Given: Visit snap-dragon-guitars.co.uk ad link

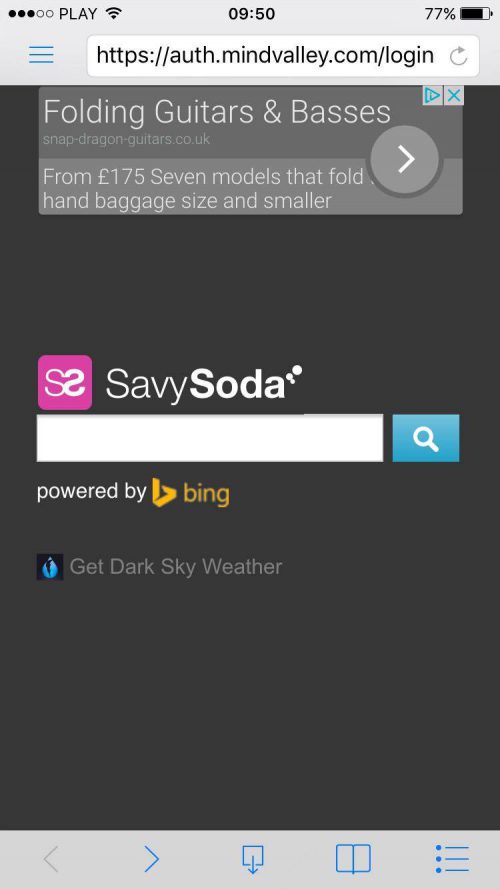Looking at the screenshot, I should 126,139.
